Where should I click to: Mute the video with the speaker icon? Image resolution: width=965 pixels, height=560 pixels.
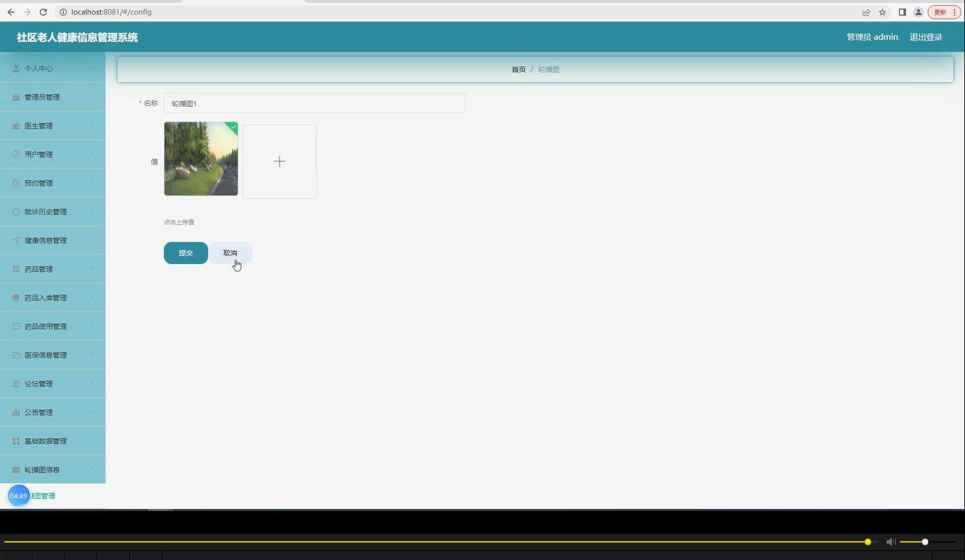[x=891, y=542]
